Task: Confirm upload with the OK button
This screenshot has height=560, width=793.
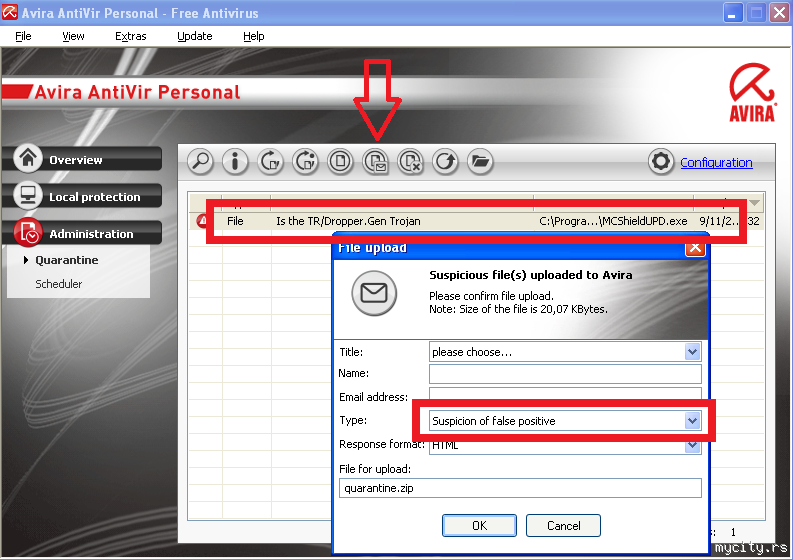Action: point(479,526)
